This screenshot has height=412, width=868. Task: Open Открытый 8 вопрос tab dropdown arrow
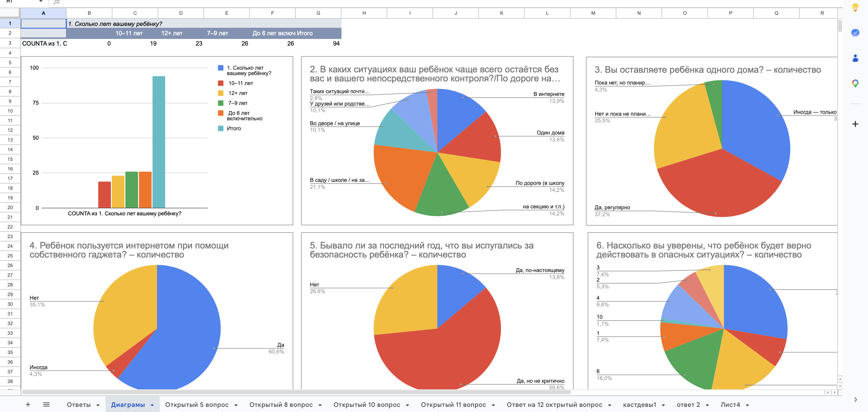point(320,405)
